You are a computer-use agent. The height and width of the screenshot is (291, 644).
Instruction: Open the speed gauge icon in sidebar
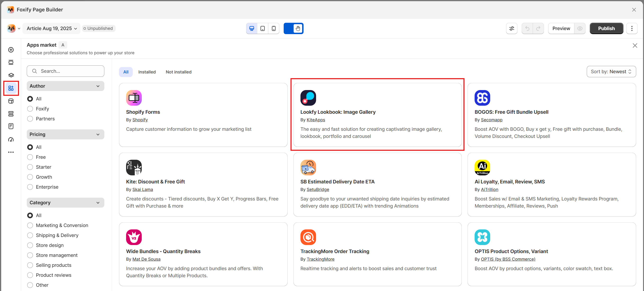click(x=11, y=140)
